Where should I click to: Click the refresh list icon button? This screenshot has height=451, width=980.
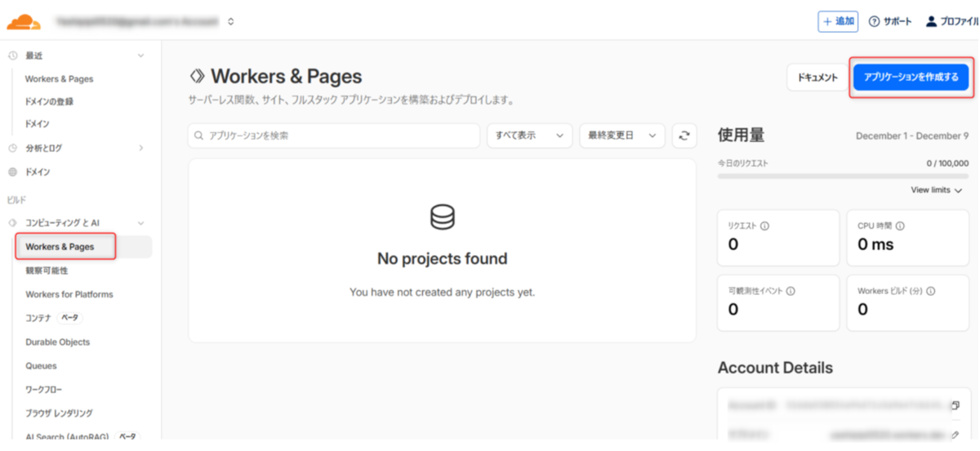click(684, 136)
